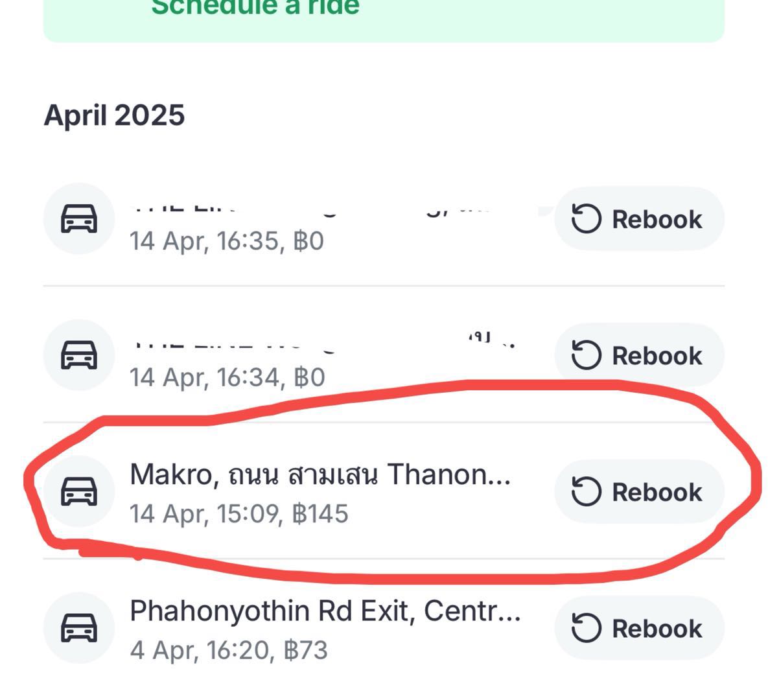Image resolution: width=768 pixels, height=700 pixels.
Task: Click rebook arrow icon on 16:34 ride
Action: click(586, 355)
